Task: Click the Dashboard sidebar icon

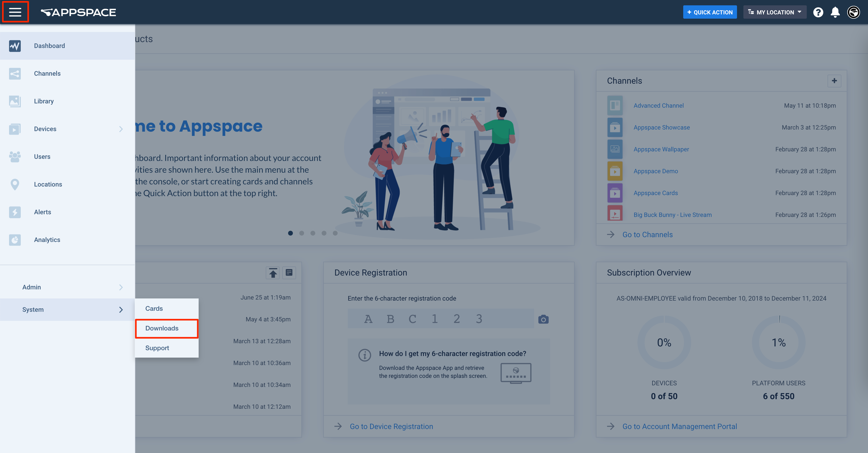Action: click(x=15, y=46)
